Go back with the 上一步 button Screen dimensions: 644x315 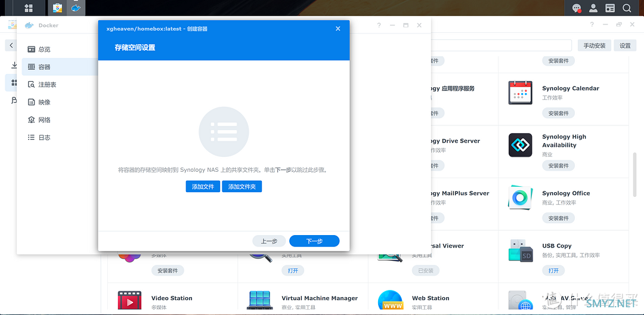pyautogui.click(x=269, y=241)
